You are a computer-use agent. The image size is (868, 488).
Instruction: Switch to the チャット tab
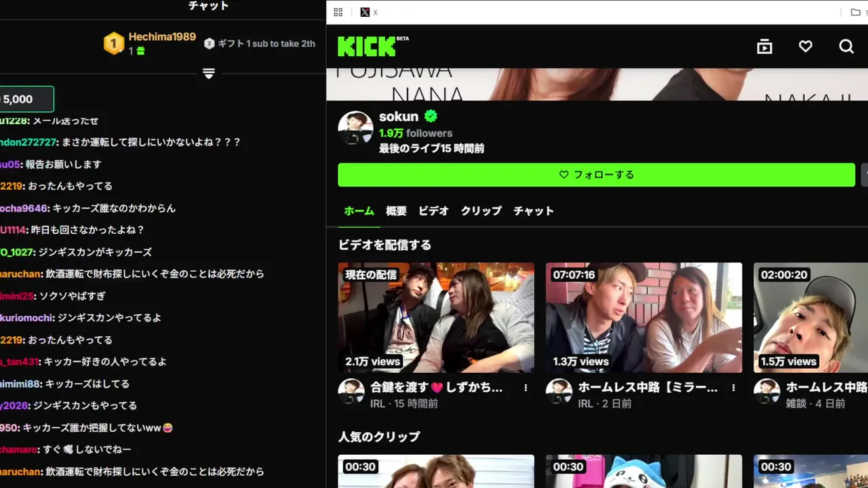click(534, 211)
